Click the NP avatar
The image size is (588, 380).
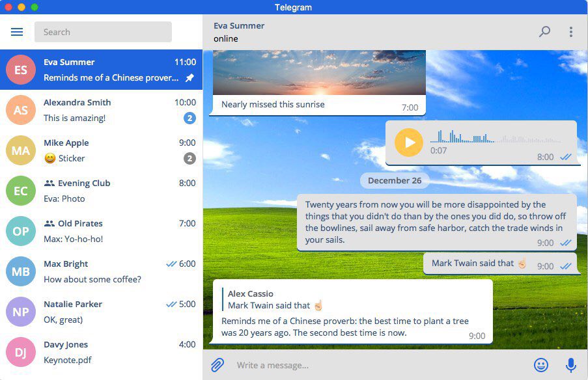click(21, 312)
